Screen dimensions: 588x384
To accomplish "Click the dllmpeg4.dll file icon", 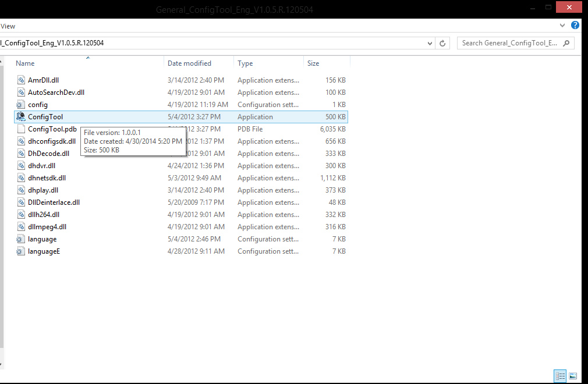I will (21, 227).
